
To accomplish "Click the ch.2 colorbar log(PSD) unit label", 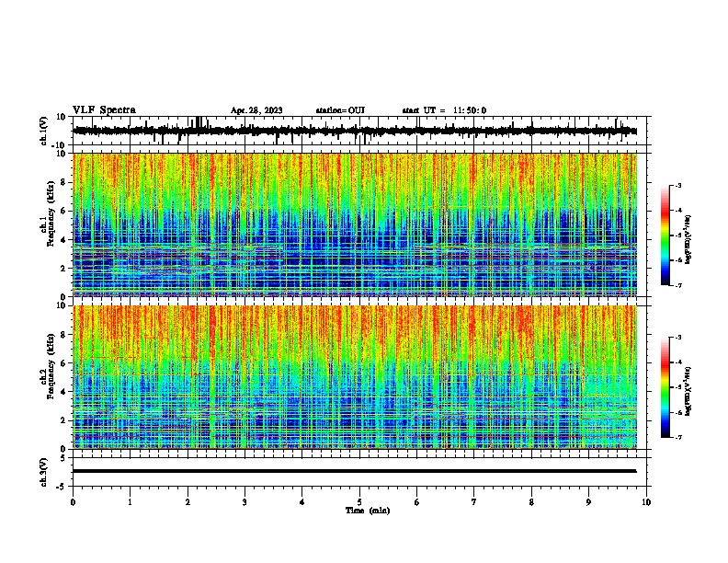I will pyautogui.click(x=688, y=391).
